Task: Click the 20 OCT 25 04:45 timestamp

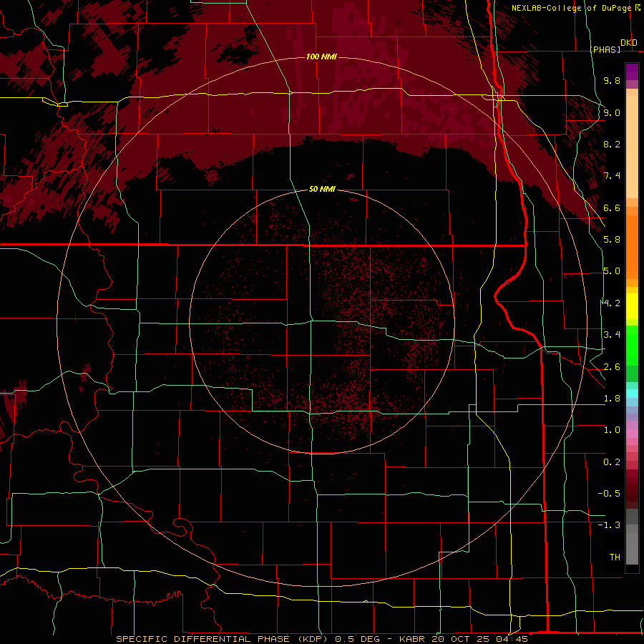Action: click(479, 639)
